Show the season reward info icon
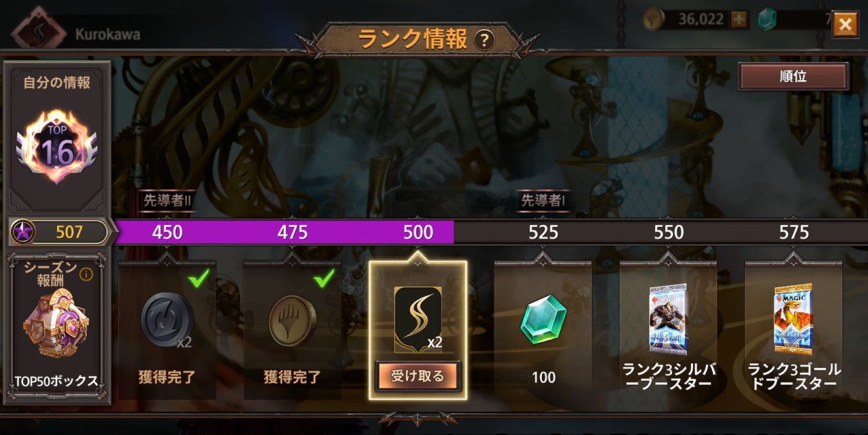This screenshot has width=868, height=435. coord(86,274)
